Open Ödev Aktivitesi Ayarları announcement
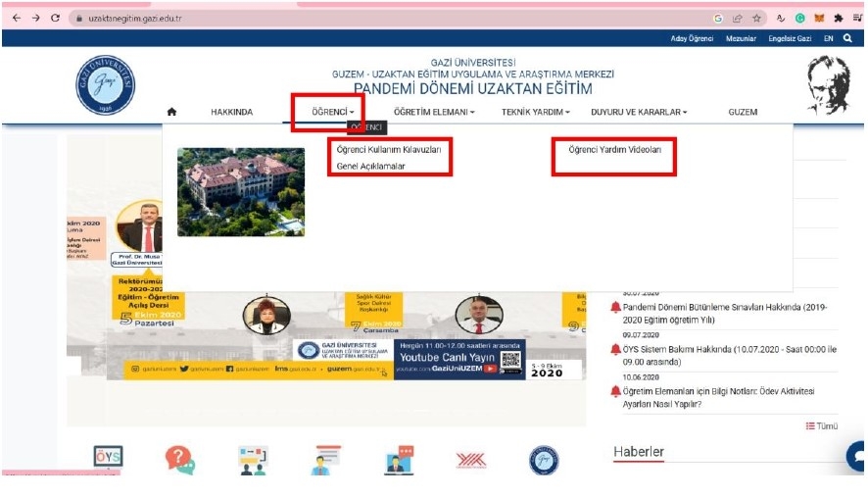This screenshot has width=868, height=497. coord(718,398)
